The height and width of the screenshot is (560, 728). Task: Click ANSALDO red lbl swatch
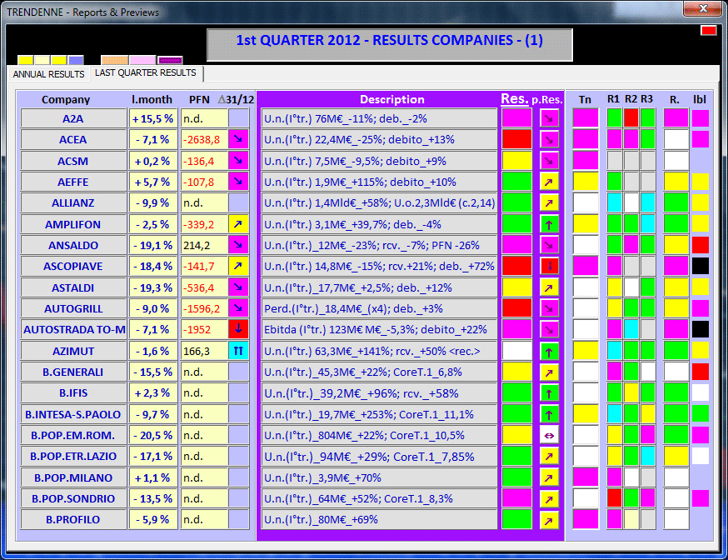click(701, 245)
